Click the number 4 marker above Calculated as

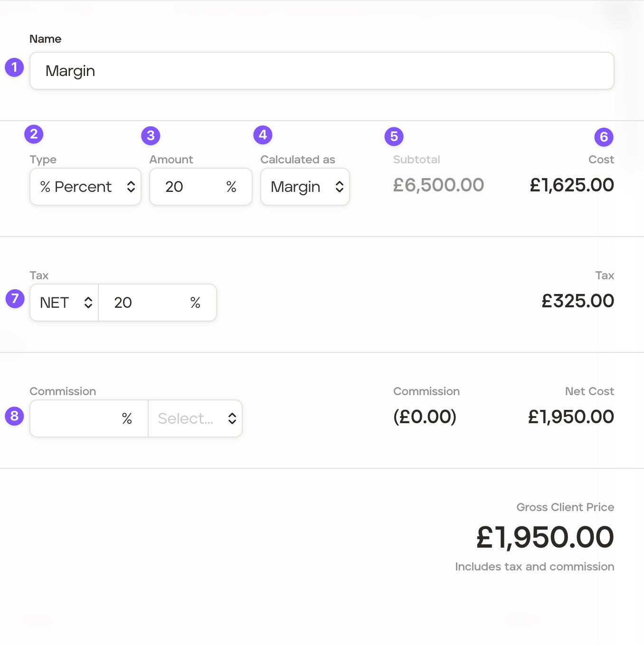pyautogui.click(x=263, y=135)
